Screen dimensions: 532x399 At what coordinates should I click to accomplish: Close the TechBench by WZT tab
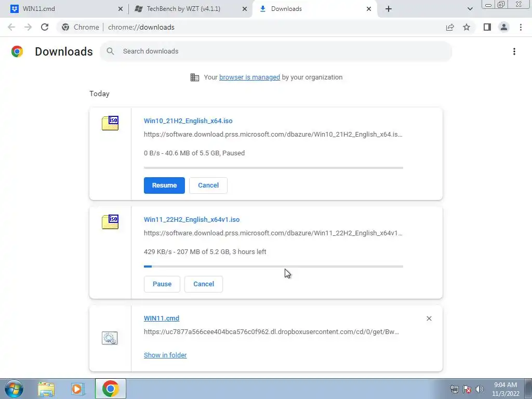[245, 9]
